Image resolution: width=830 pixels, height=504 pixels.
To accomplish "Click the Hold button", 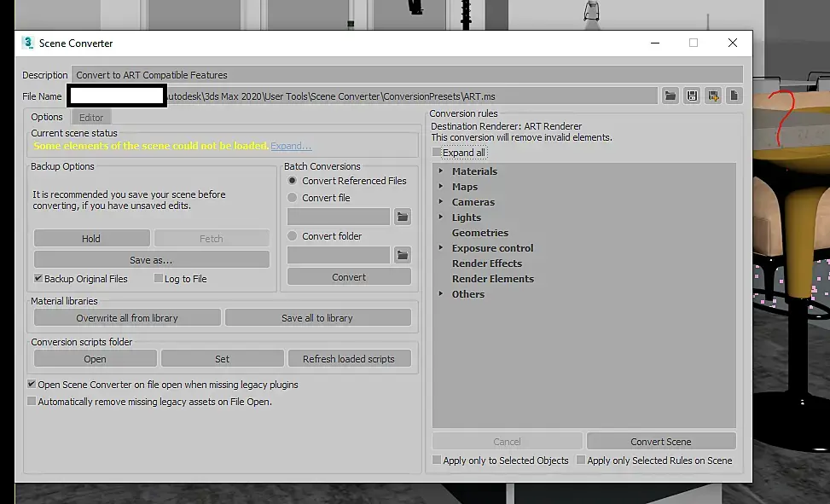I will pos(91,239).
